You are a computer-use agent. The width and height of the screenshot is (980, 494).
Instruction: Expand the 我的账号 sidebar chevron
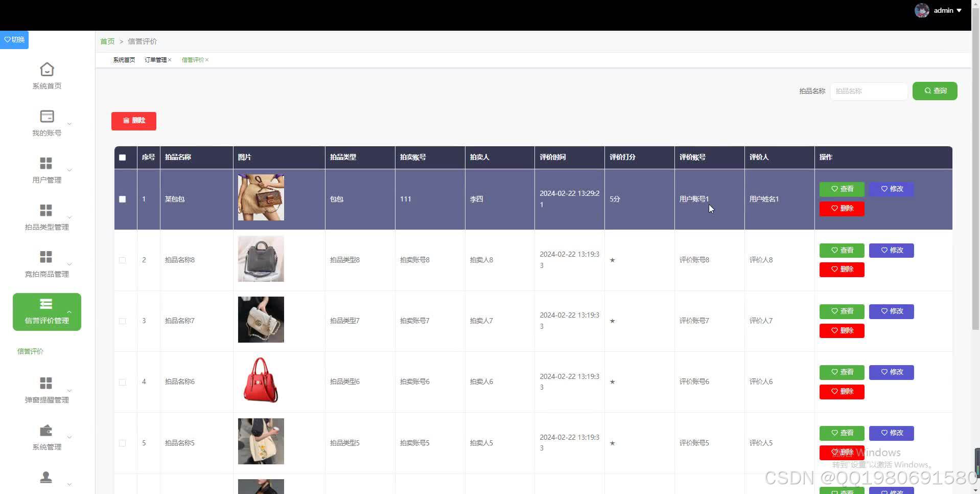[x=69, y=124]
